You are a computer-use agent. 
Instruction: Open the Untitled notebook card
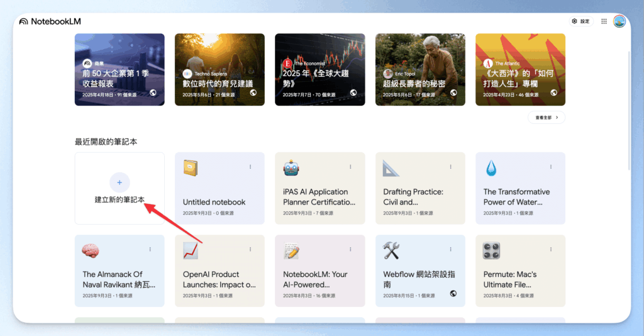coord(219,189)
